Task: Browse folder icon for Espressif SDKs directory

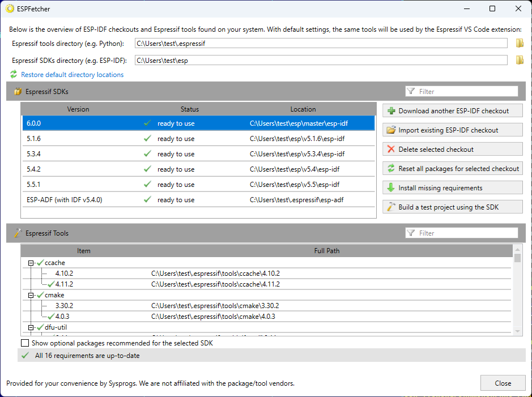Action: (x=520, y=60)
